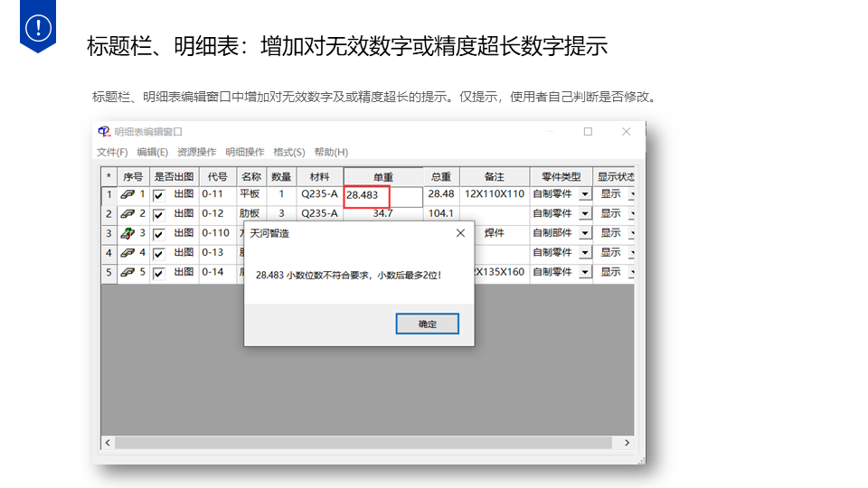Click the part icon in row 4
The width and height of the screenshot is (868, 488).
127,253
